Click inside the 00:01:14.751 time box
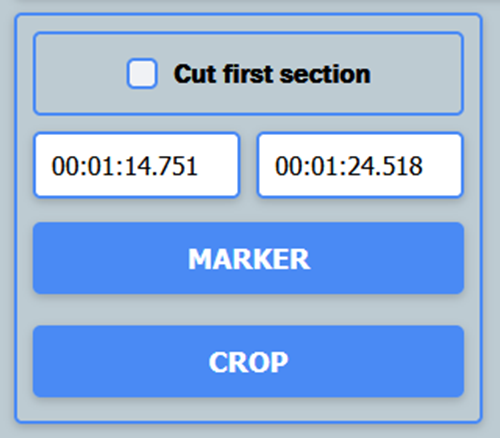 click(x=137, y=165)
